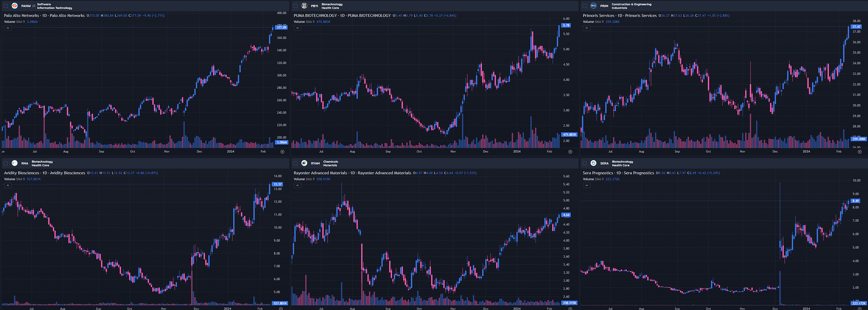The image size is (868, 310).
Task: Collapse the PRIM chart legend
Action: click(587, 28)
